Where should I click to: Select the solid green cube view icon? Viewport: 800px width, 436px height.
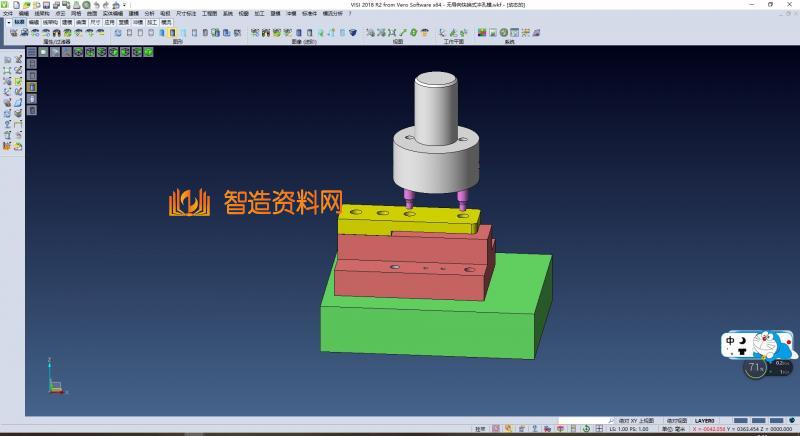pos(148,52)
